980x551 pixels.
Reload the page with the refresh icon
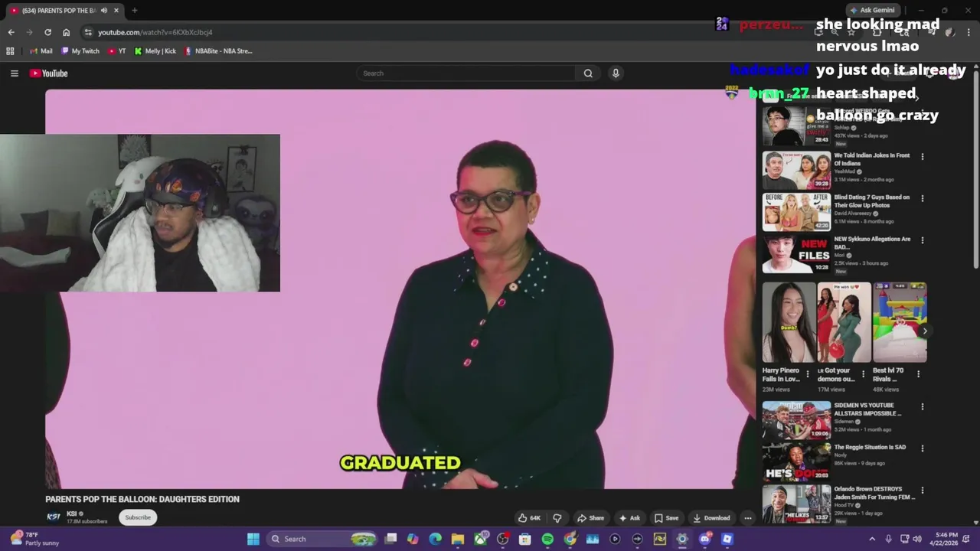click(47, 32)
